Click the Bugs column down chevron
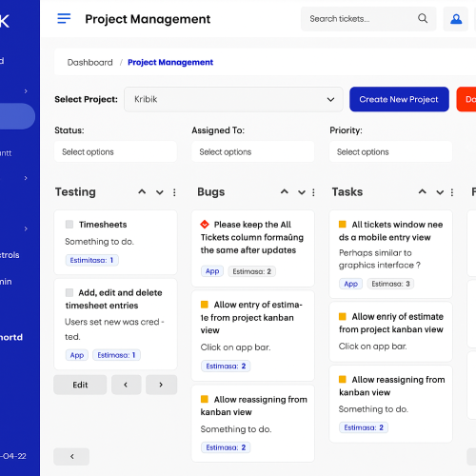This screenshot has width=476, height=476. 302,192
